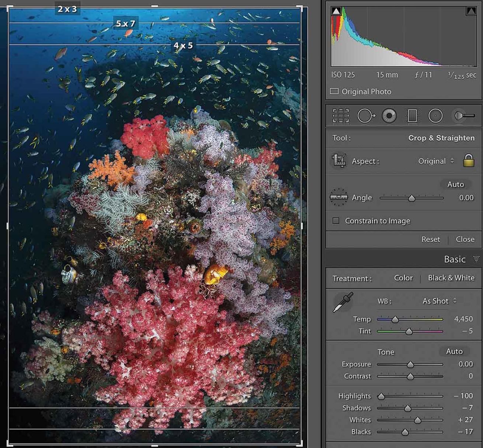Click Reset in the crop panel

pyautogui.click(x=431, y=239)
